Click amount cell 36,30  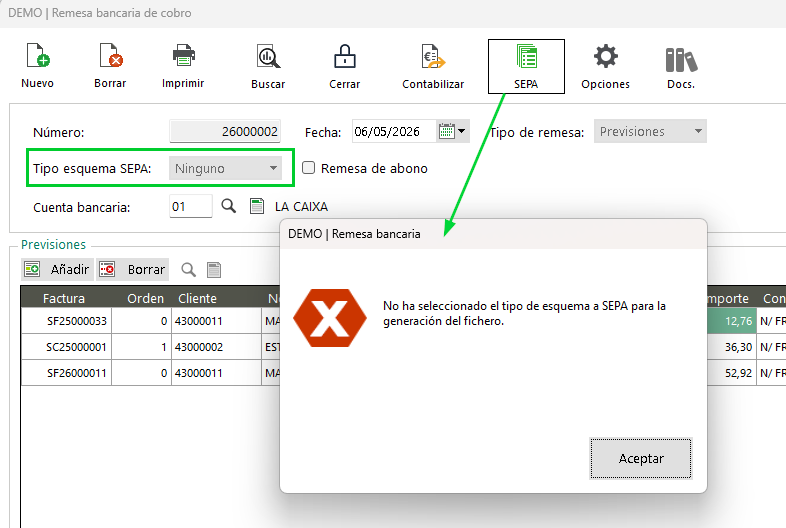point(730,347)
